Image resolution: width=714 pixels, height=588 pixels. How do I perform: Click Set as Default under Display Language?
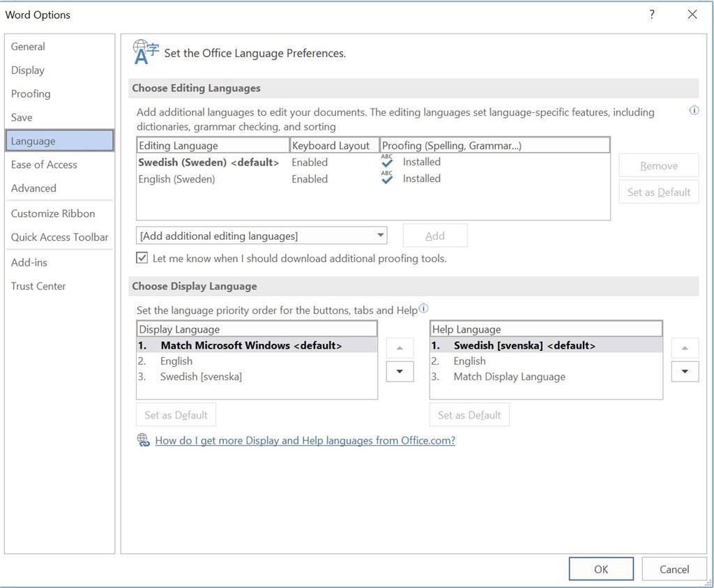click(x=176, y=415)
